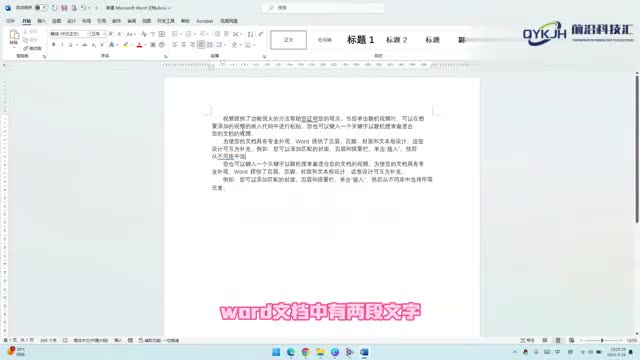Clear all formatting eraser icon

pos(144,34)
